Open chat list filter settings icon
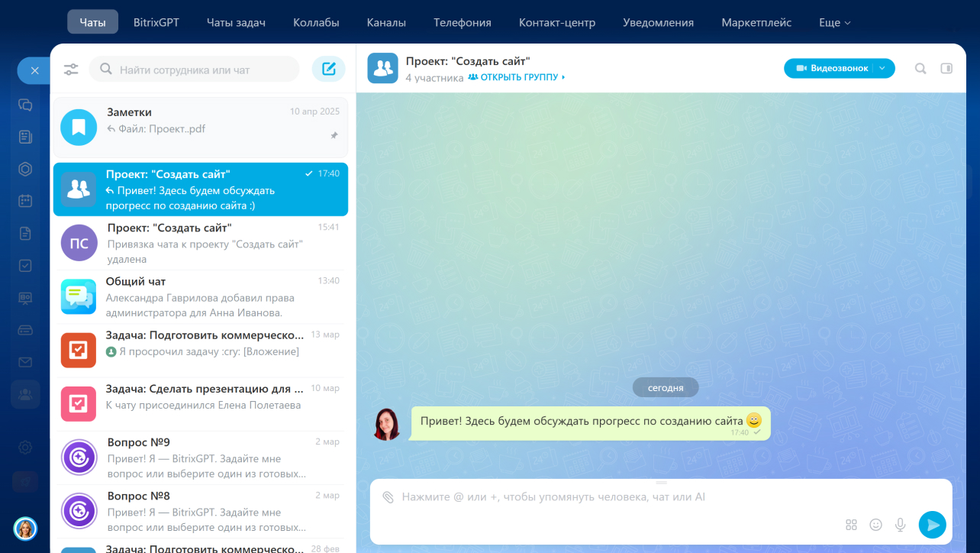This screenshot has width=980, height=553. [71, 70]
